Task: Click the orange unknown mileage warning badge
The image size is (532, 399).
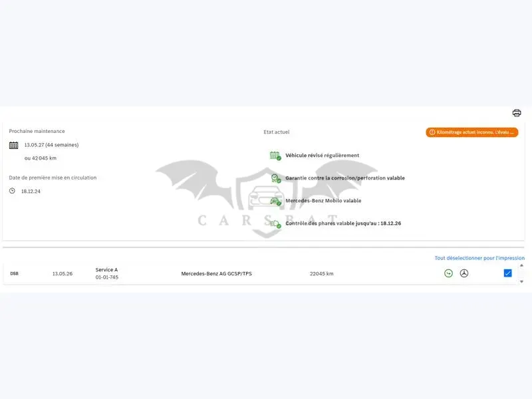Action: (x=471, y=132)
